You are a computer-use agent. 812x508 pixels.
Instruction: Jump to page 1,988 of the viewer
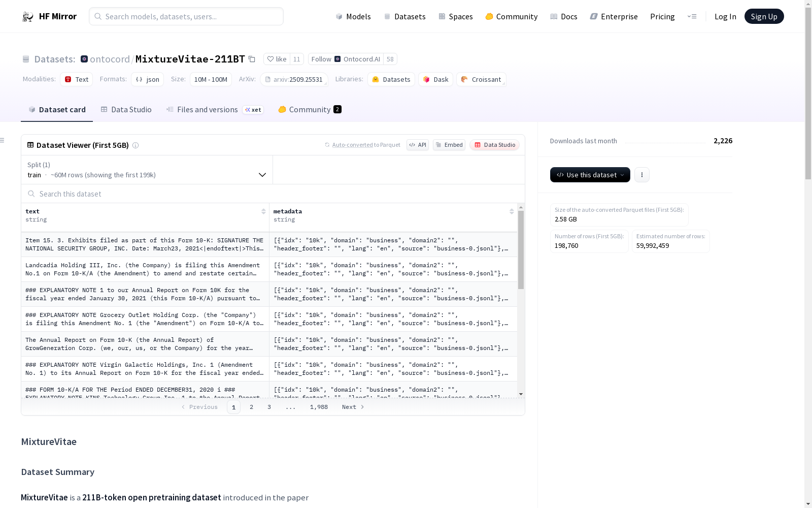319,407
